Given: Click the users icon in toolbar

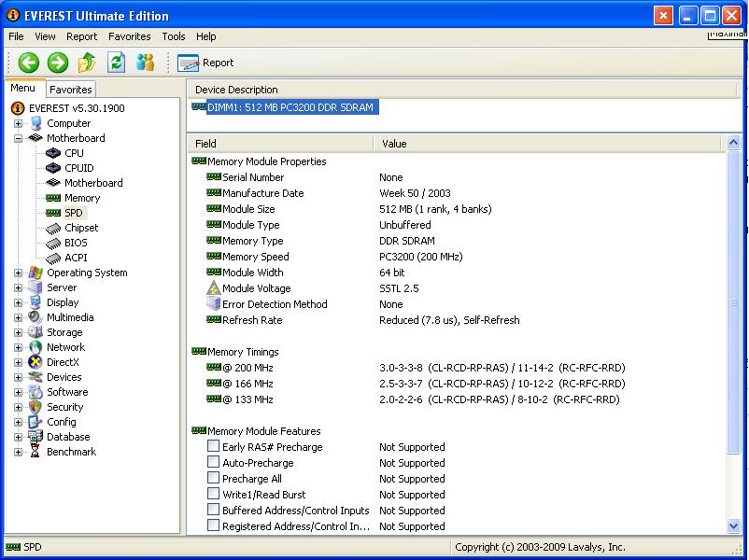Looking at the screenshot, I should pyautogui.click(x=145, y=63).
